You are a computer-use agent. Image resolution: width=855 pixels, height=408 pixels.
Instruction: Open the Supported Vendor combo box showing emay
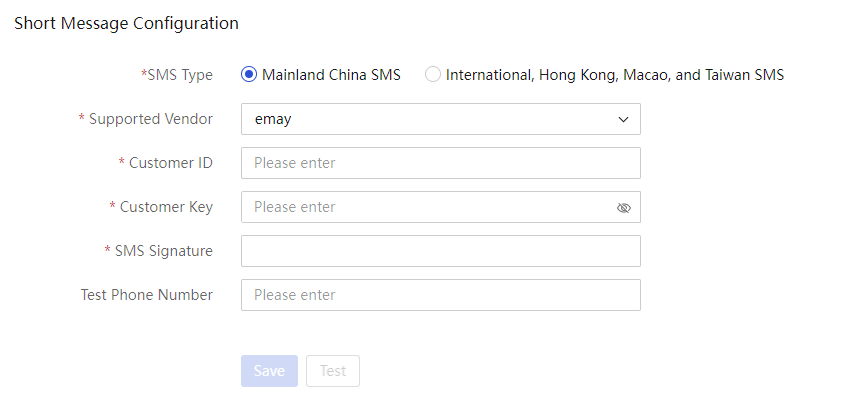441,119
